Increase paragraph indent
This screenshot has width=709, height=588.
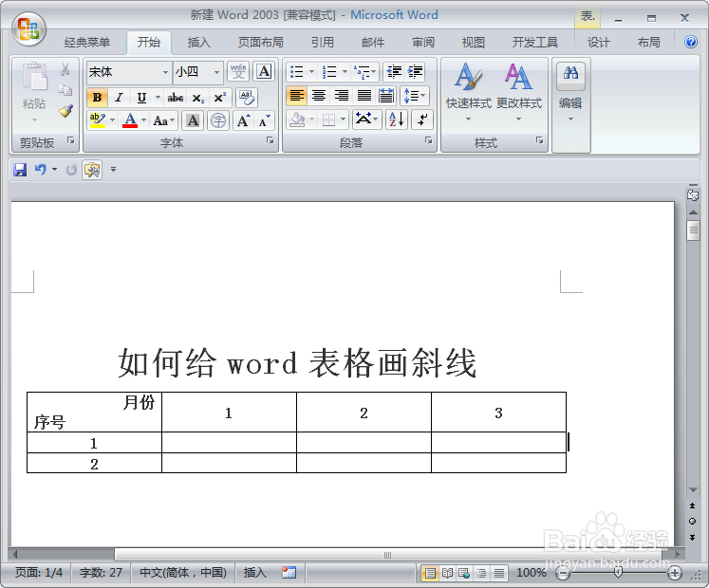[415, 71]
